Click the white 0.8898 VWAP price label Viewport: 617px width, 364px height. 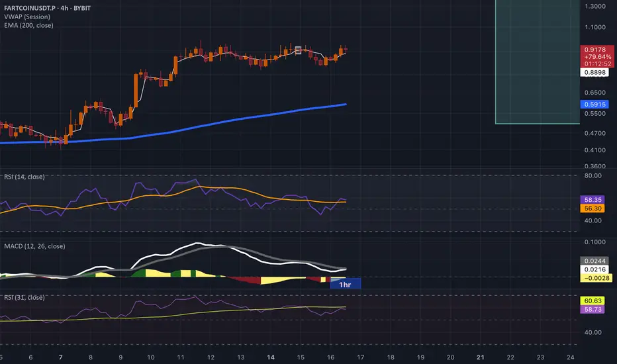594,72
